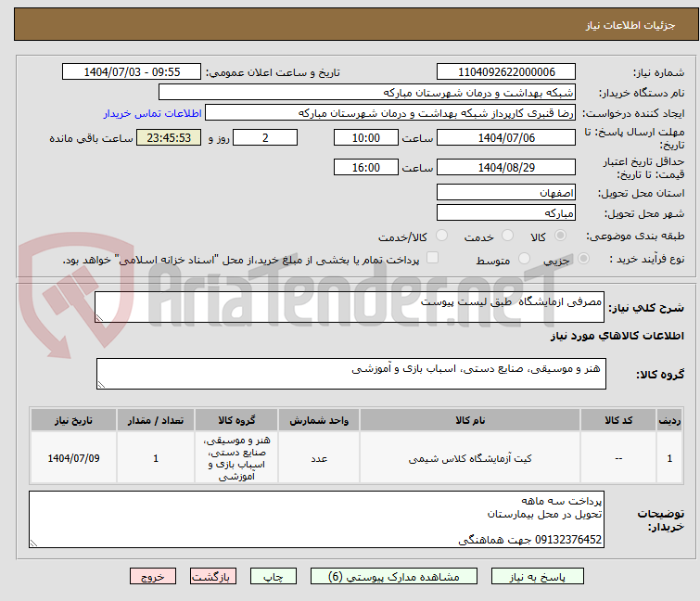This screenshot has height=601, width=700.
Task: Click the واحد شمارش column header
Action: pyautogui.click(x=319, y=420)
